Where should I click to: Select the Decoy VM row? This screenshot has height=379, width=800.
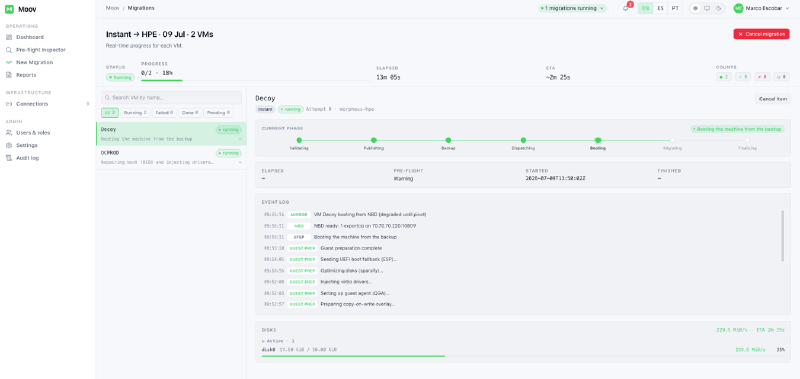click(x=171, y=134)
